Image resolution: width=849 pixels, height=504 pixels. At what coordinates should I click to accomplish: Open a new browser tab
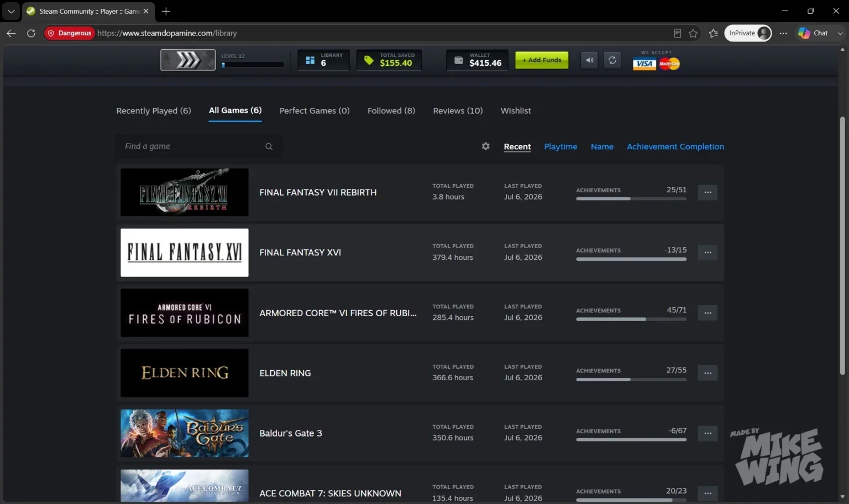point(166,11)
